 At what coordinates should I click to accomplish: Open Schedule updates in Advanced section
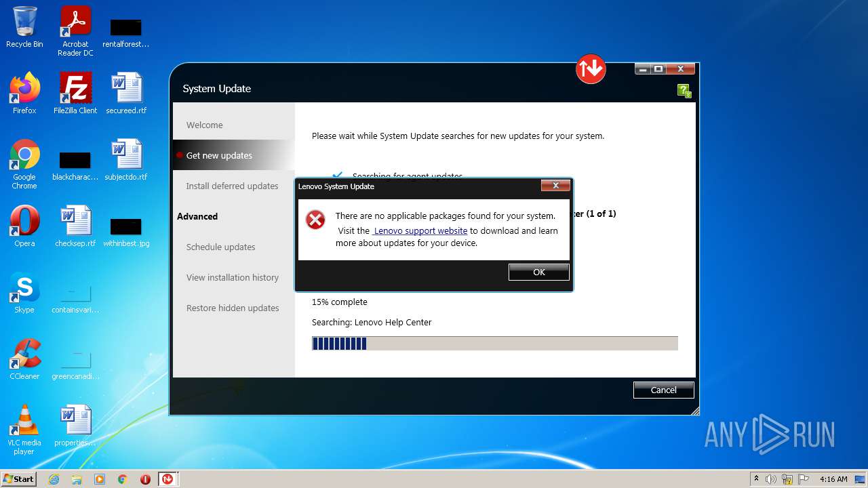coord(220,247)
